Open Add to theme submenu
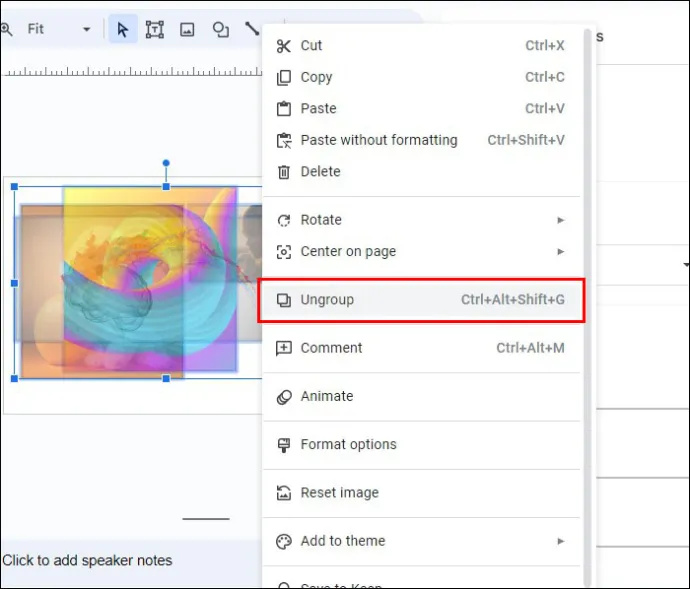Viewport: 690px width, 589px height. pos(420,541)
